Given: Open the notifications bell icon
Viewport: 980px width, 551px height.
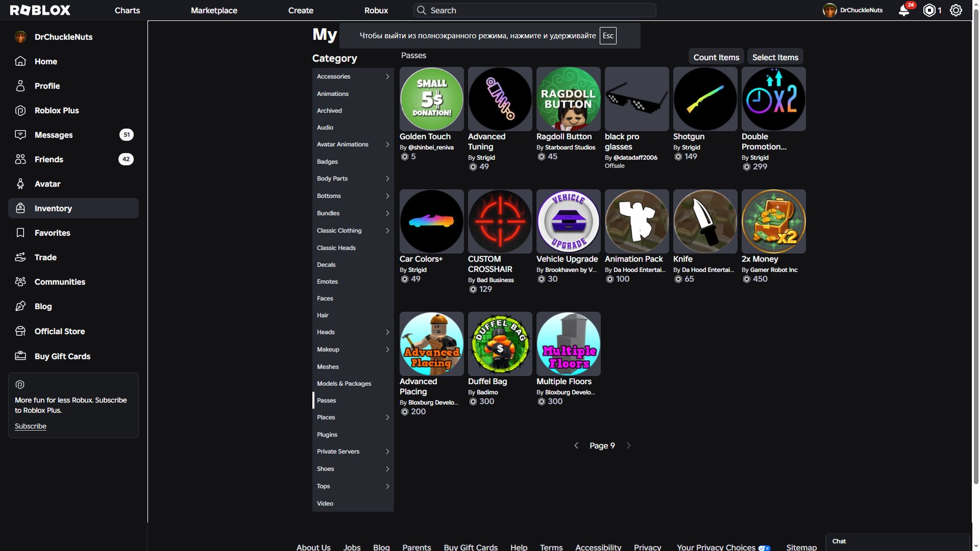Looking at the screenshot, I should point(904,10).
